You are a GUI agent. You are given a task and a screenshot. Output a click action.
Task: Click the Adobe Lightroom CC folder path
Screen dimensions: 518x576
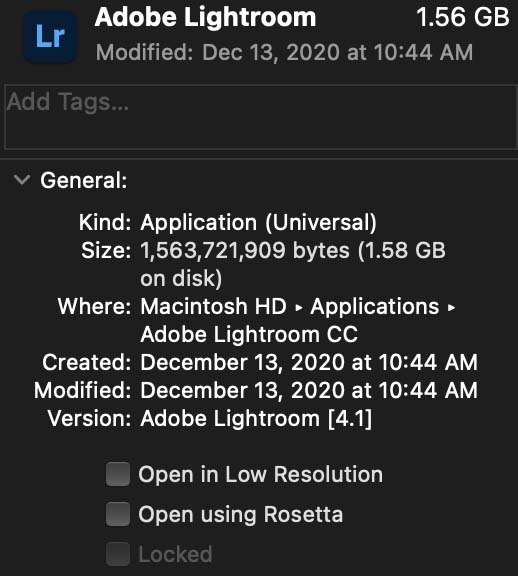coord(249,334)
